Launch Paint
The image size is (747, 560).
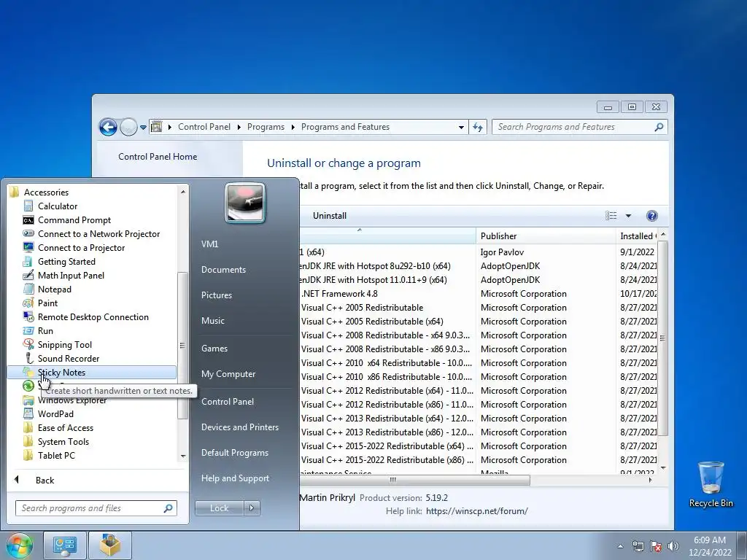tap(47, 303)
